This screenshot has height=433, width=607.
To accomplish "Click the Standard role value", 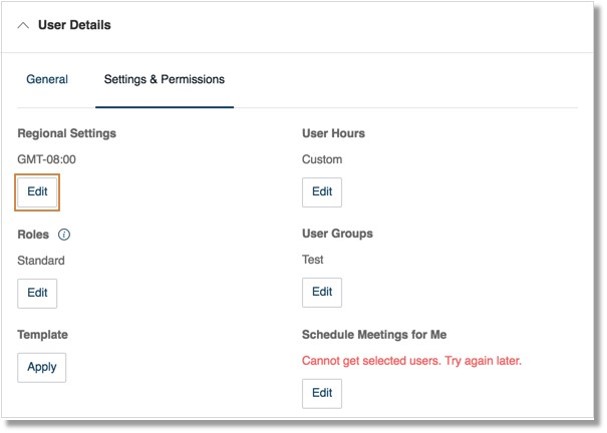I will (41, 260).
